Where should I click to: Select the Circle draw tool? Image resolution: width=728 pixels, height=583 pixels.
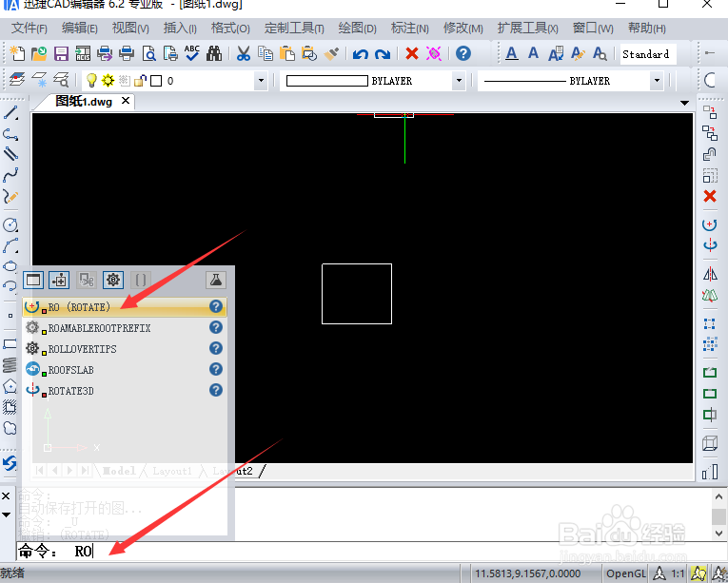coord(10,224)
